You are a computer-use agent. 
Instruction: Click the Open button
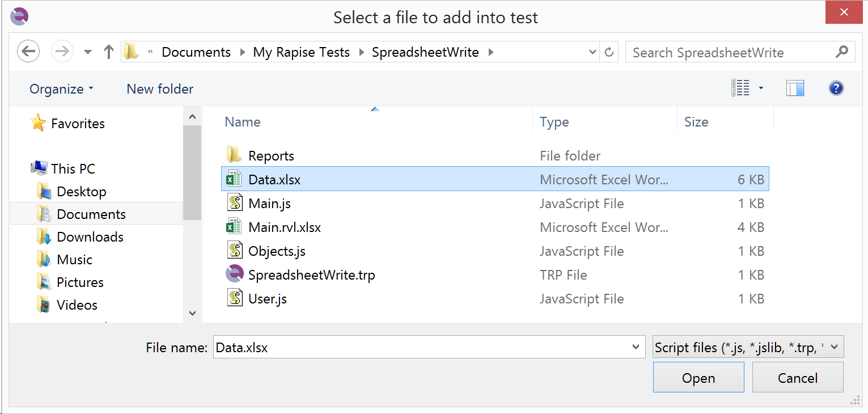(698, 378)
